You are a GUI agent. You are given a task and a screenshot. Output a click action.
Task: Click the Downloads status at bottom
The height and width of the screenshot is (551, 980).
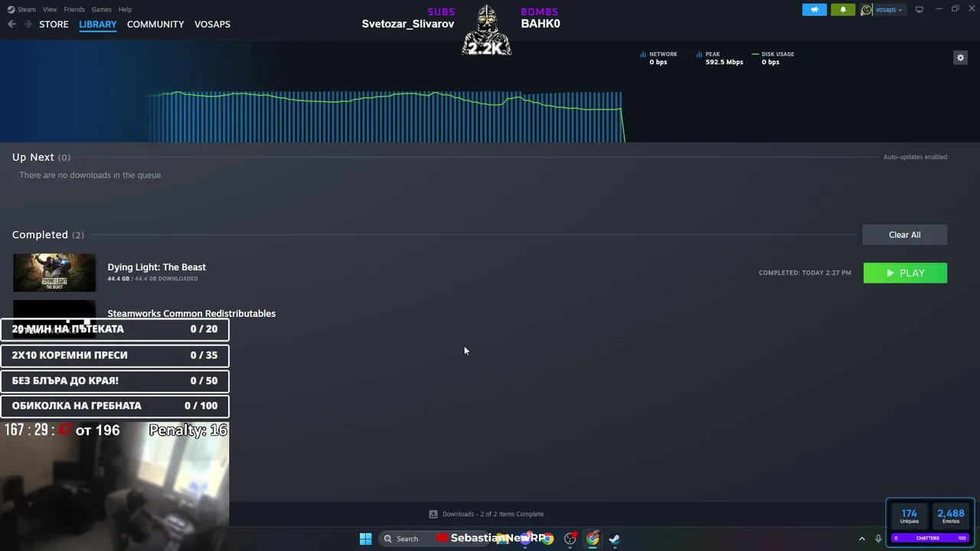tap(493, 514)
